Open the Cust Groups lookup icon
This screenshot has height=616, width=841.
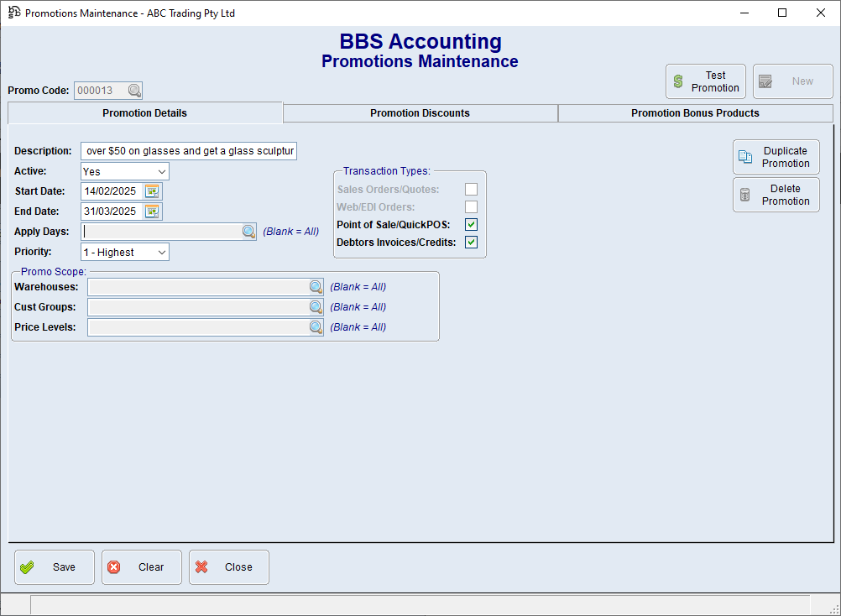click(316, 307)
